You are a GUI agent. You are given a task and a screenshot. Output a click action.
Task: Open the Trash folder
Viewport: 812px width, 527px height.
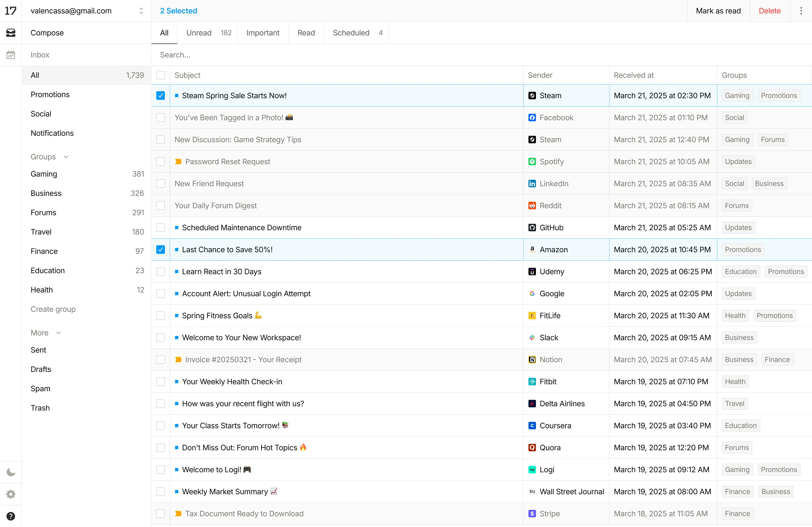coord(87,408)
